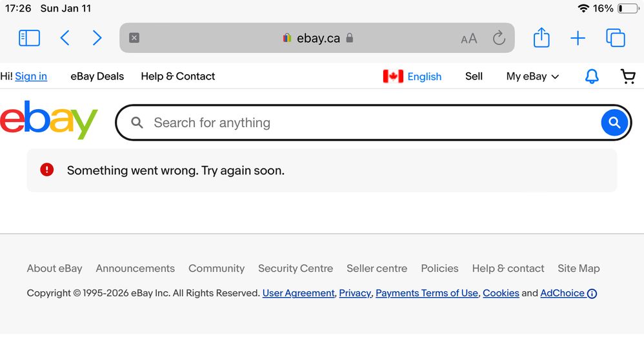Open the AA reader text size menu

pos(469,39)
